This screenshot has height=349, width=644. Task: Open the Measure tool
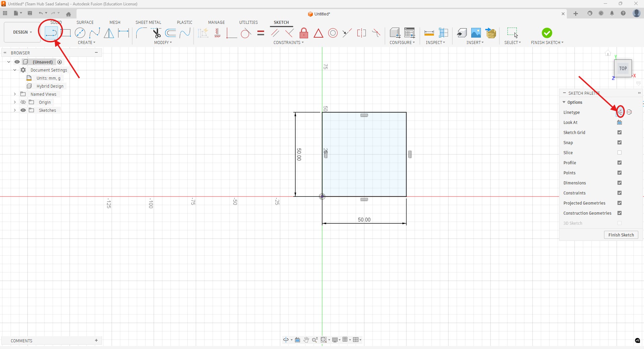[429, 33]
